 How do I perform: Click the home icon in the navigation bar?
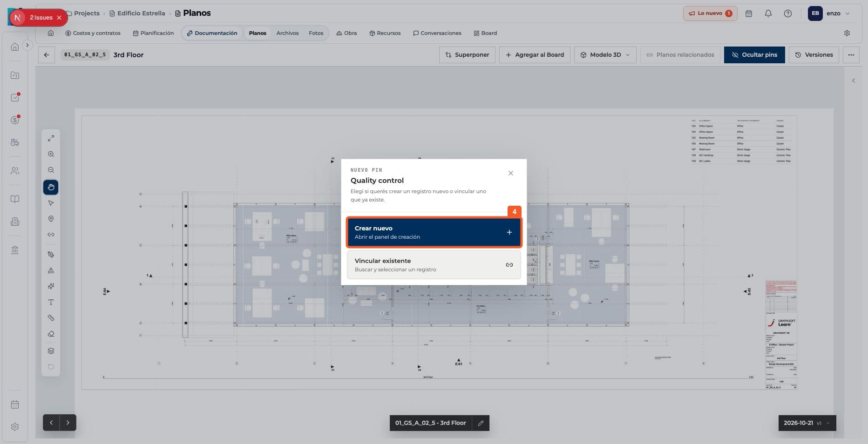[x=51, y=33]
